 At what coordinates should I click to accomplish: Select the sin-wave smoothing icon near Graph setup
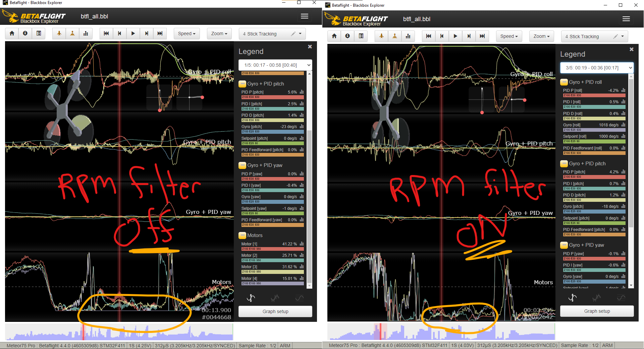pos(300,298)
